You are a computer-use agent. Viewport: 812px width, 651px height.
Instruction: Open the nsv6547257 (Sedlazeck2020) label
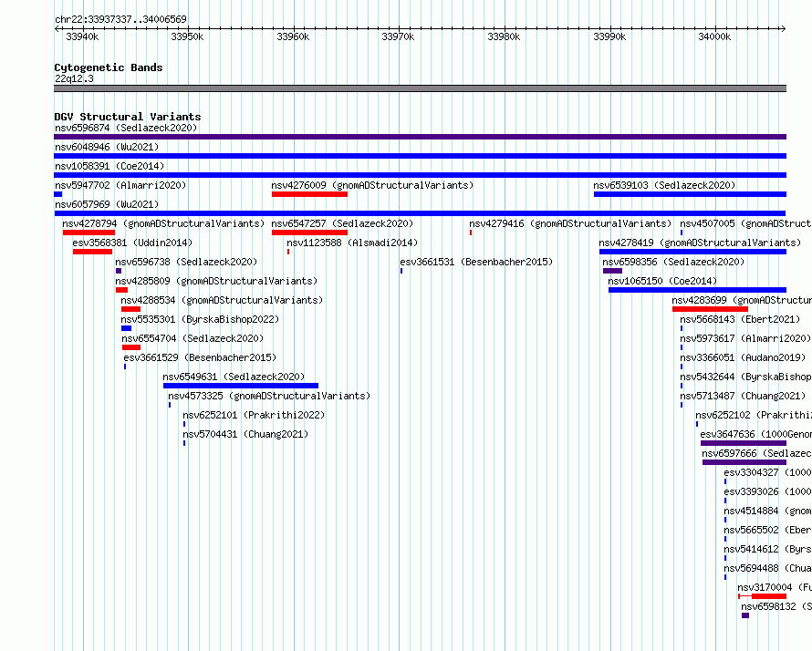(342, 223)
